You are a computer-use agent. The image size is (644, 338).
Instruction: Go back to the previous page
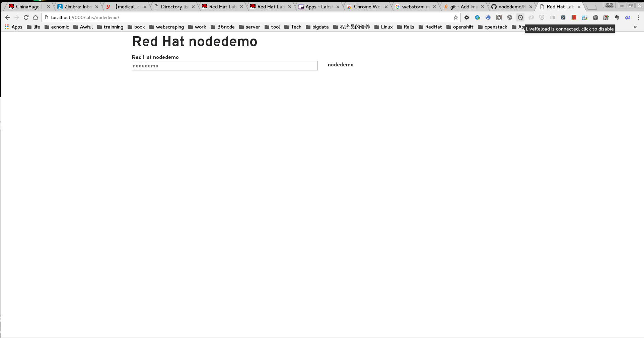tap(7, 17)
